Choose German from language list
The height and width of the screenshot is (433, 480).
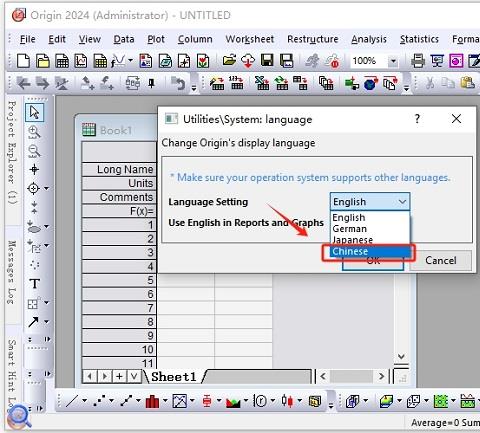click(369, 229)
